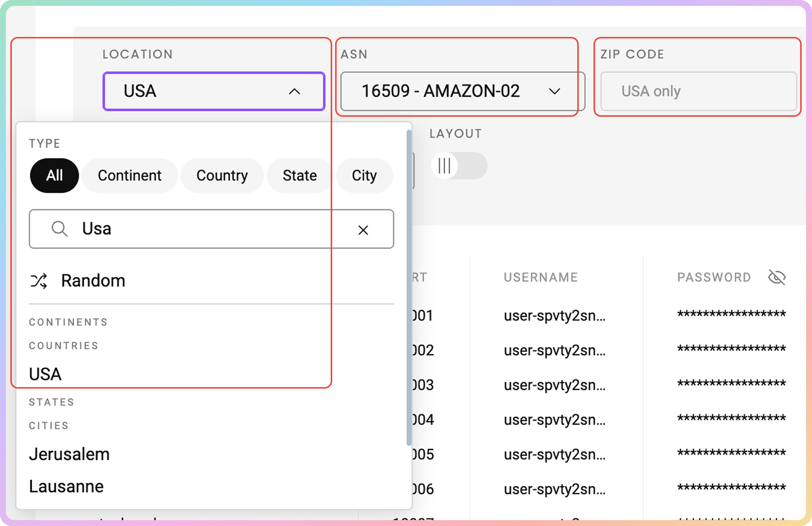Choose the Random location option
The width and height of the screenshot is (812, 526).
[x=93, y=281]
